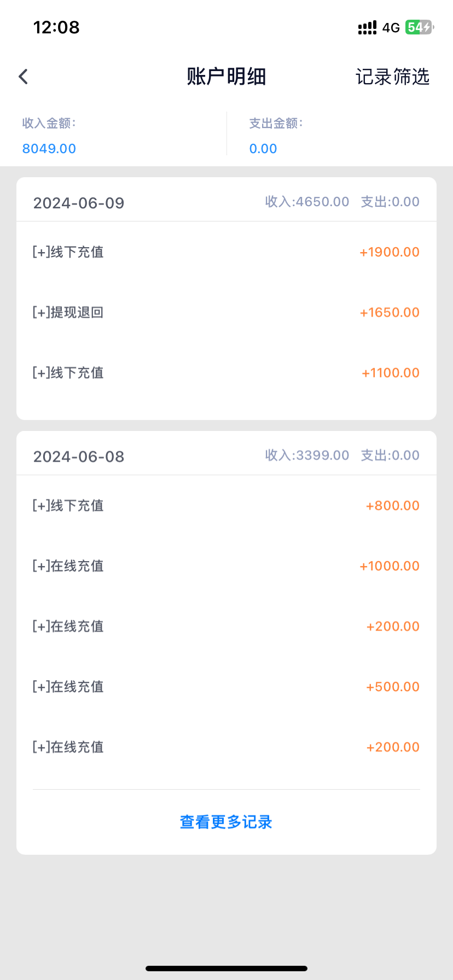The height and width of the screenshot is (980, 453).
Task: Tap the 账户明细 page title
Action: [x=226, y=77]
